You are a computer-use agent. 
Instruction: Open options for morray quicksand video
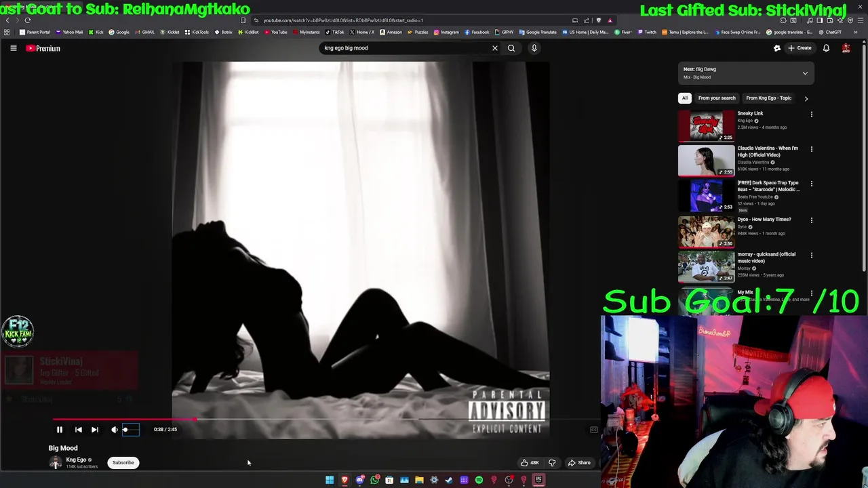click(x=811, y=256)
